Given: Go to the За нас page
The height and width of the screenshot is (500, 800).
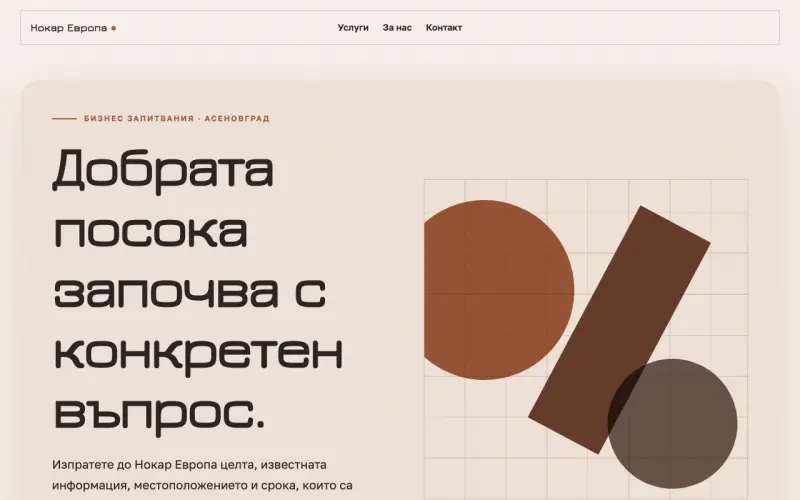Looking at the screenshot, I should point(397,28).
